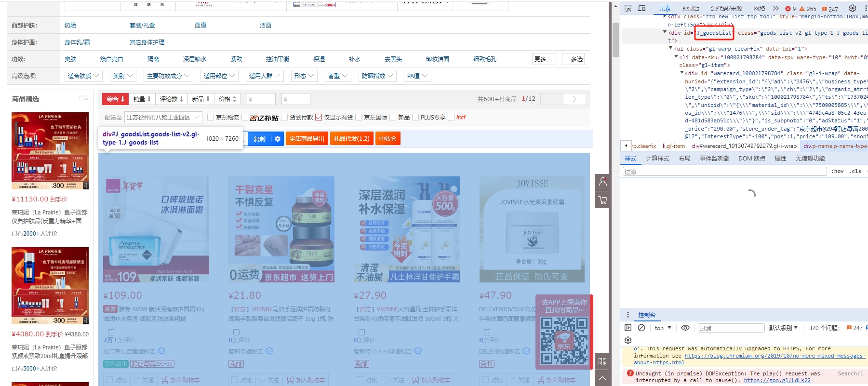Viewport: 868px width, 386px height.
Task: Tick the 货到付款 checkbox
Action: click(x=284, y=117)
